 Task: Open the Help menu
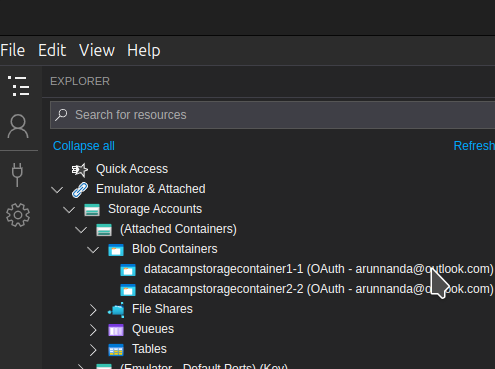144,51
